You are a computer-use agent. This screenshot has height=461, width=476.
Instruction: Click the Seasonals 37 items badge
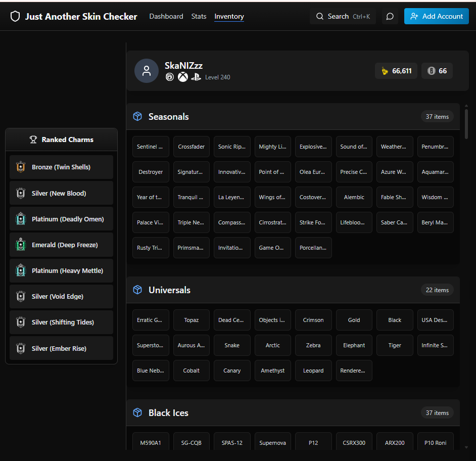(x=437, y=117)
